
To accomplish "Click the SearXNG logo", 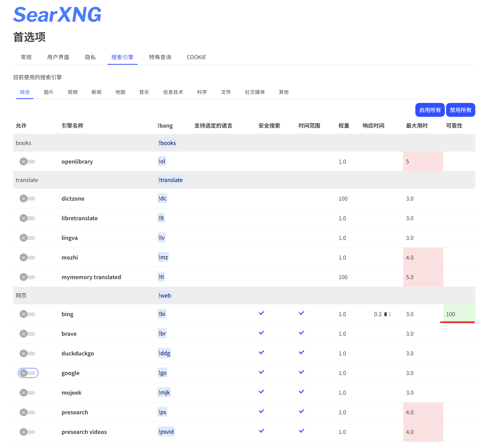I will (57, 15).
